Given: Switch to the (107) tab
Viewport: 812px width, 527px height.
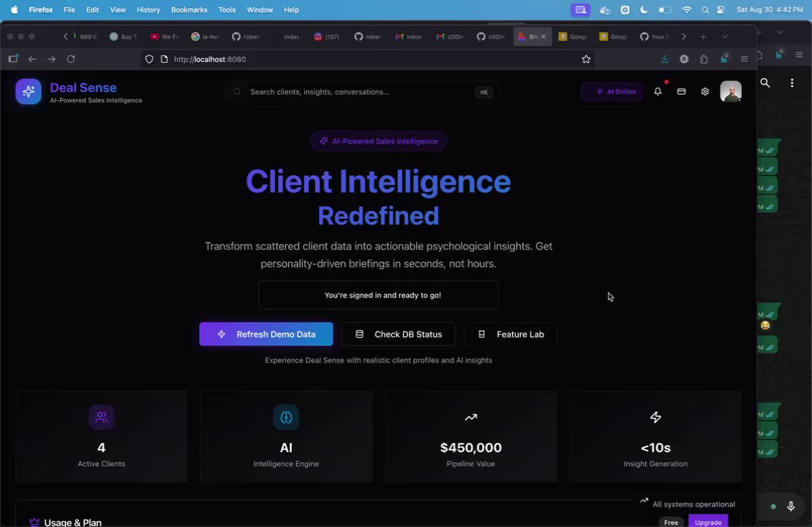Looking at the screenshot, I should pyautogui.click(x=327, y=37).
